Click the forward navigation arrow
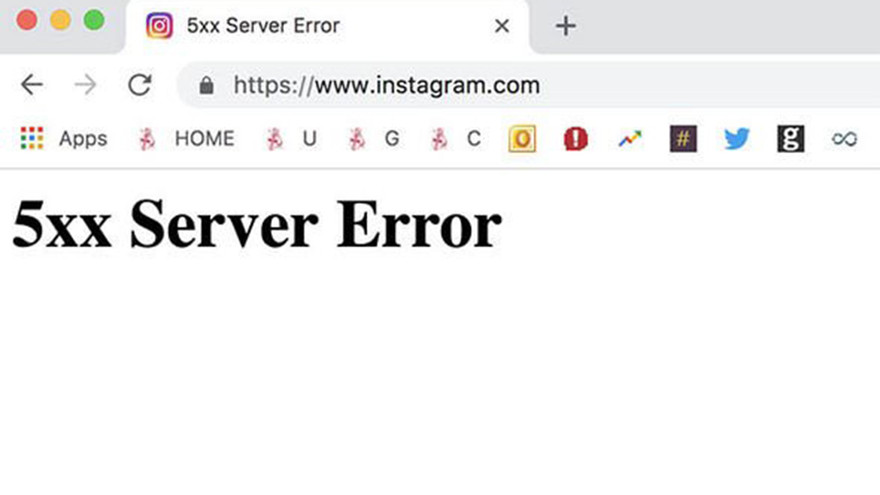 point(85,85)
